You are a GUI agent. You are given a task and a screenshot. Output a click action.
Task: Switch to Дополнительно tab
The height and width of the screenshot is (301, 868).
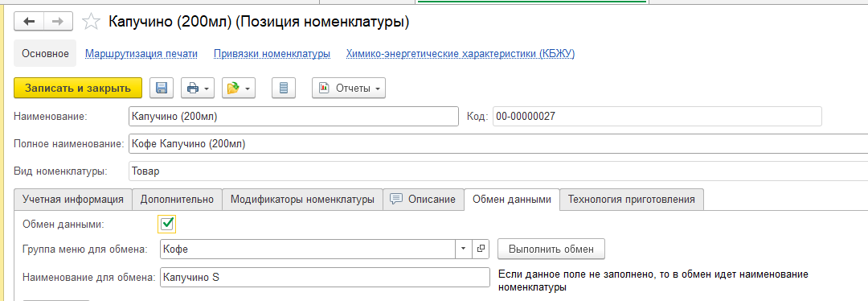coord(177,199)
